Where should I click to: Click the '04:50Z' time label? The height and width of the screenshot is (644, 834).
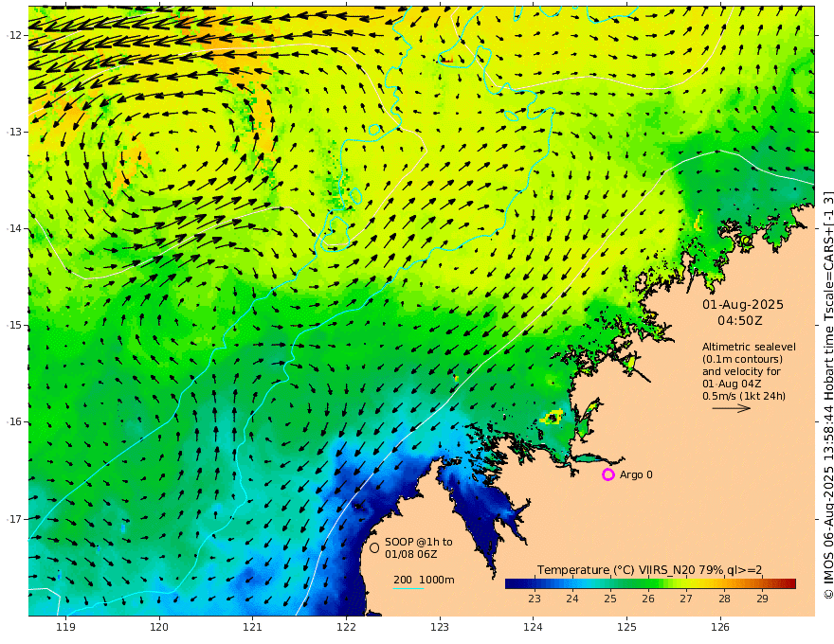coord(740,320)
